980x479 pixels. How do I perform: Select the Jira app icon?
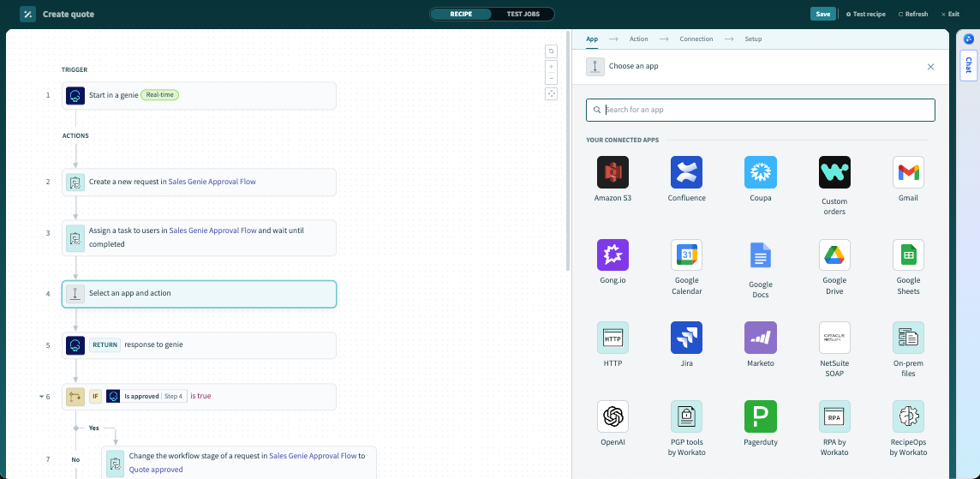(x=686, y=337)
